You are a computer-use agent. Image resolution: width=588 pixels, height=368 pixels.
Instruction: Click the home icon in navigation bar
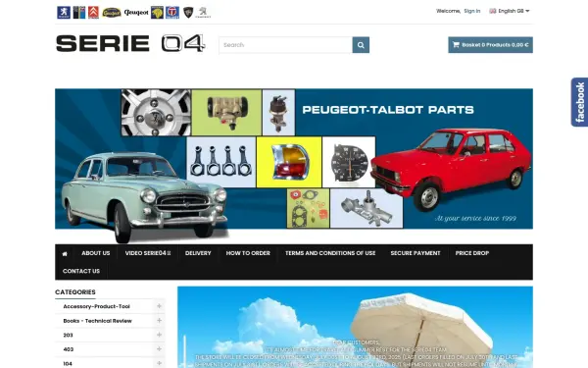click(65, 254)
